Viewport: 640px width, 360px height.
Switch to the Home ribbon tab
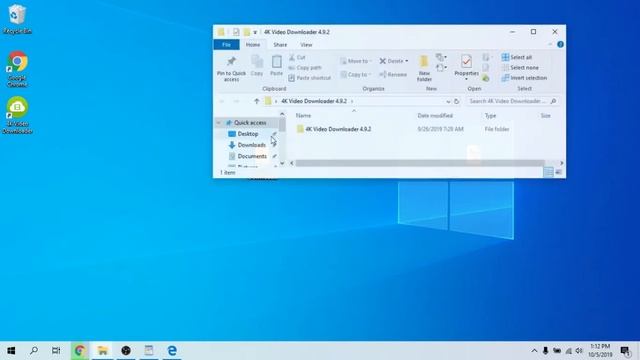pos(253,44)
